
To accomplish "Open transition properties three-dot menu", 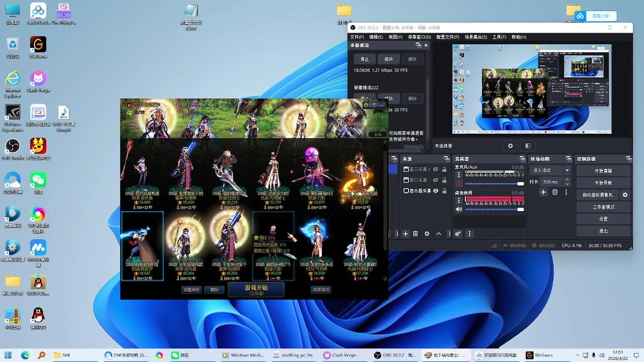I will (566, 192).
